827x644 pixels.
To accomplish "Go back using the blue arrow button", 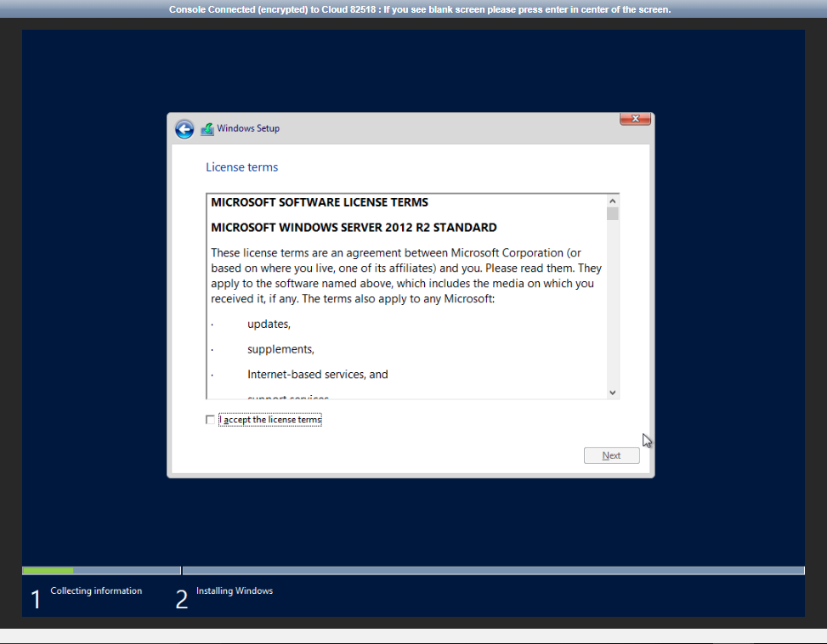I will tap(184, 129).
